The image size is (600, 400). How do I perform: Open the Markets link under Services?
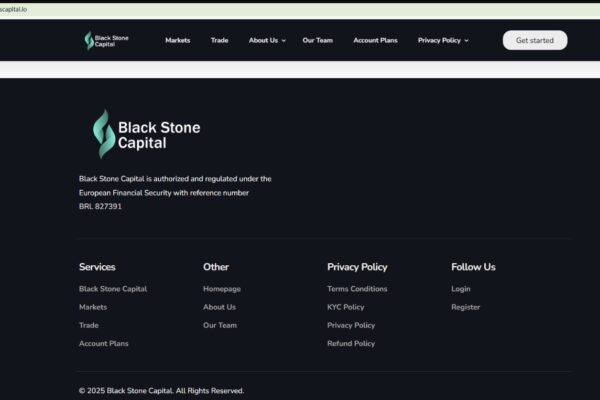[93, 307]
